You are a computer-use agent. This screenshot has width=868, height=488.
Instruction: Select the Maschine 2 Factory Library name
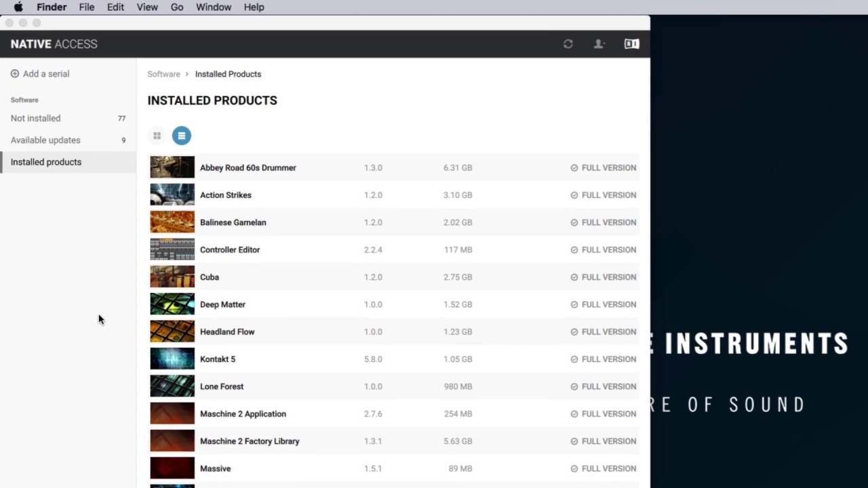(x=250, y=441)
